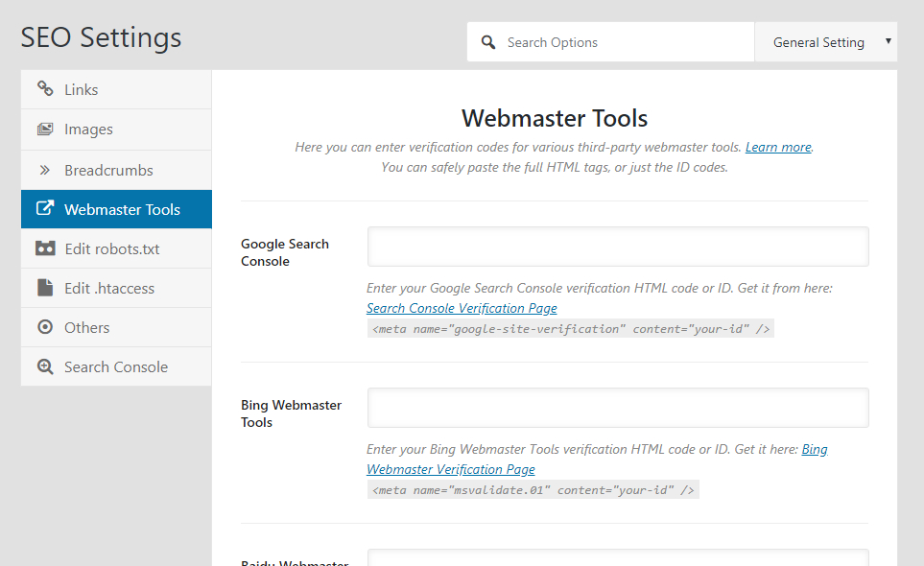The image size is (924, 566).
Task: Click the Webmaster Tools page heading
Action: coord(555,118)
